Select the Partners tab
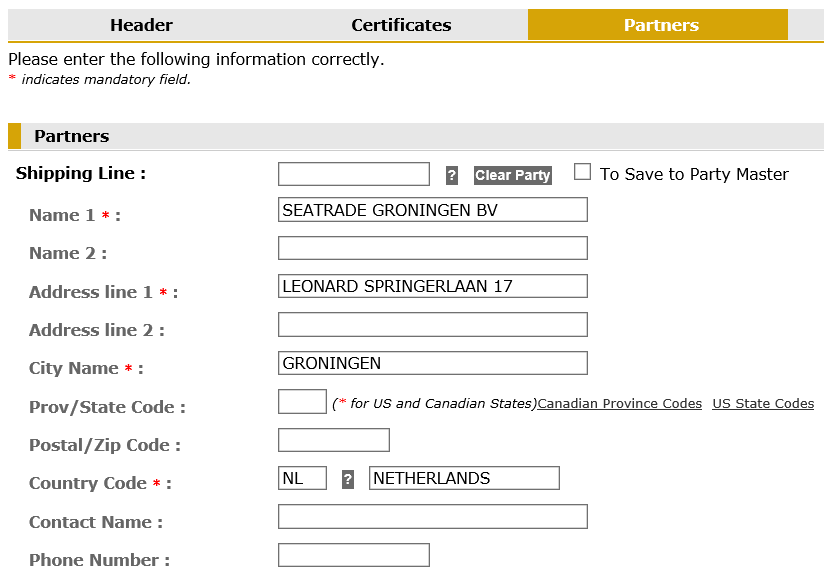The height and width of the screenshot is (574, 824). pyautogui.click(x=658, y=25)
